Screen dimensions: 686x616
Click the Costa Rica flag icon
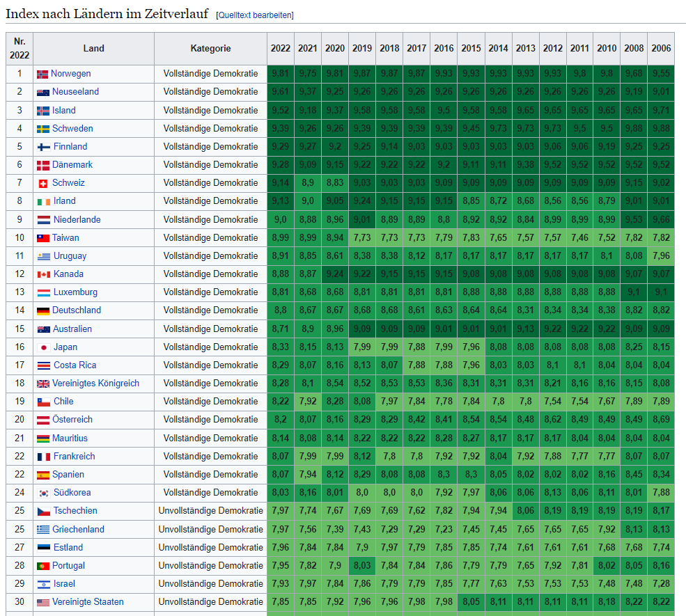pyautogui.click(x=44, y=365)
